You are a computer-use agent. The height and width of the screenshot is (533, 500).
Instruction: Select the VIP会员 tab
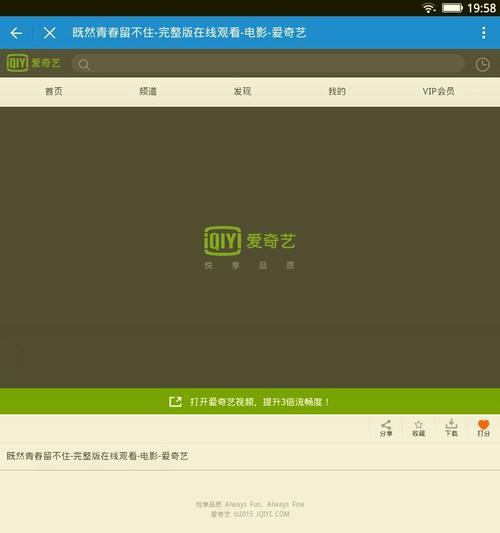click(x=438, y=91)
